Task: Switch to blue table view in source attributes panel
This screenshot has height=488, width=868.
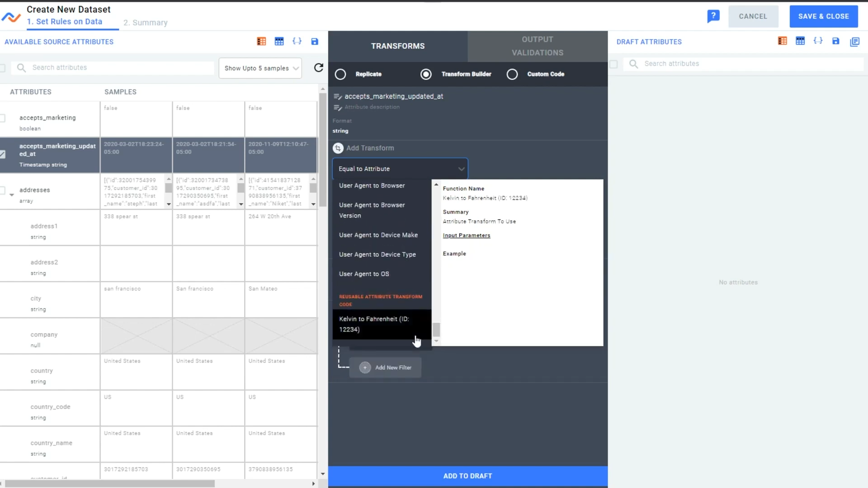Action: click(x=279, y=41)
